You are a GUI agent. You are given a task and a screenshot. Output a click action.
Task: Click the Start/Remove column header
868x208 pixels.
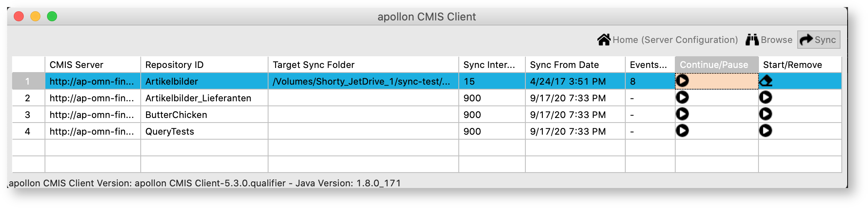pos(800,65)
